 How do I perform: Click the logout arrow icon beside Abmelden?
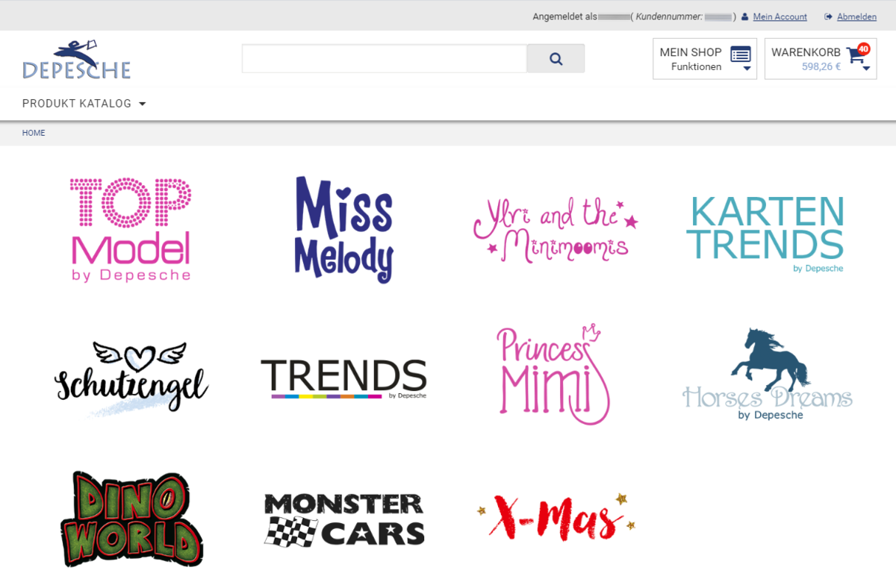[x=829, y=16]
